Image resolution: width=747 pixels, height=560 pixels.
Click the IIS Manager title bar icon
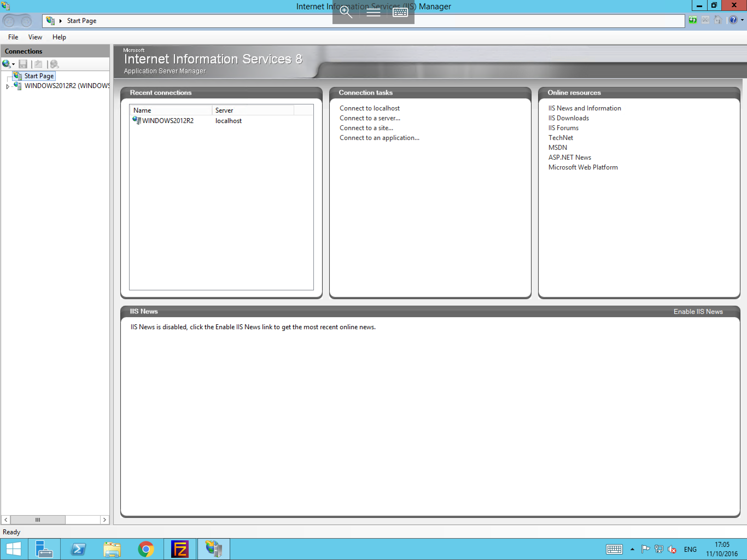click(x=6, y=5)
